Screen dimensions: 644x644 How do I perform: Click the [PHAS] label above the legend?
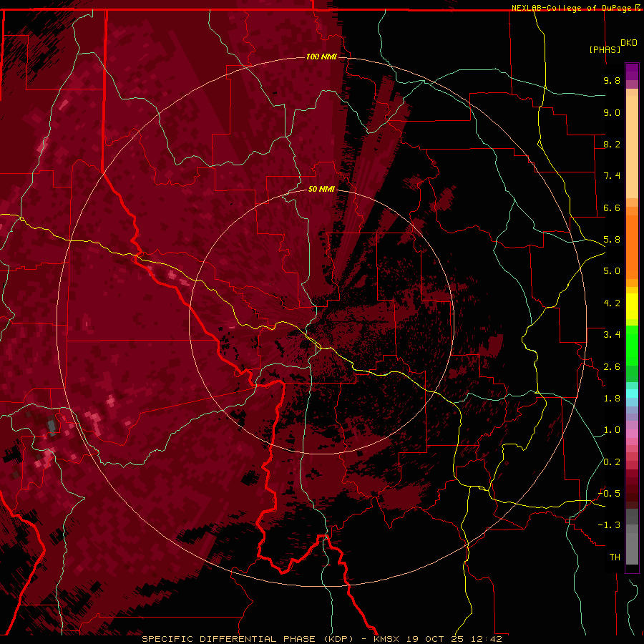click(605, 49)
